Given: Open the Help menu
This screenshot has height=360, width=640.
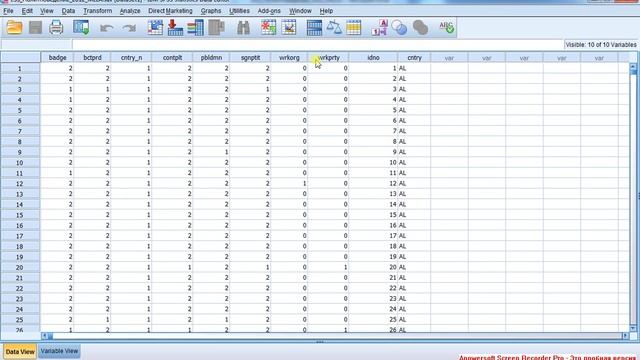Looking at the screenshot, I should pos(326,11).
